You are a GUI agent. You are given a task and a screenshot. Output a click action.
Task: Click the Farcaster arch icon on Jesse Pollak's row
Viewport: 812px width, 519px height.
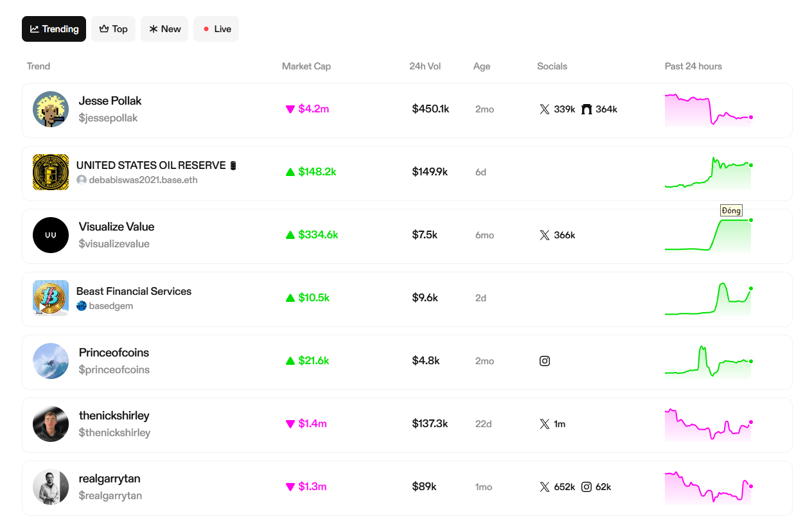[x=585, y=109]
